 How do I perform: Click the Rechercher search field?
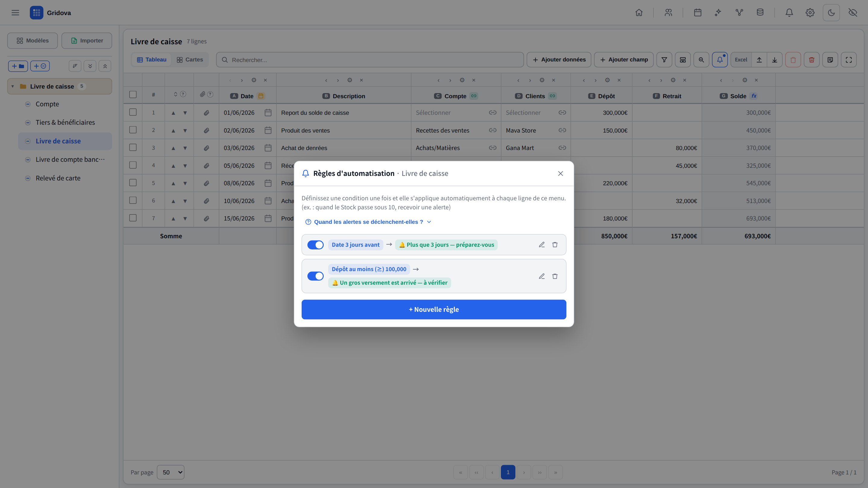click(370, 60)
